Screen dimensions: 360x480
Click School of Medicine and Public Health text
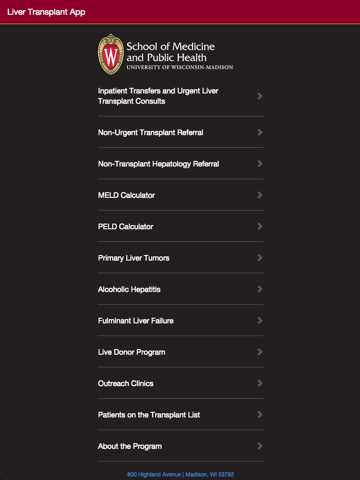click(x=170, y=52)
